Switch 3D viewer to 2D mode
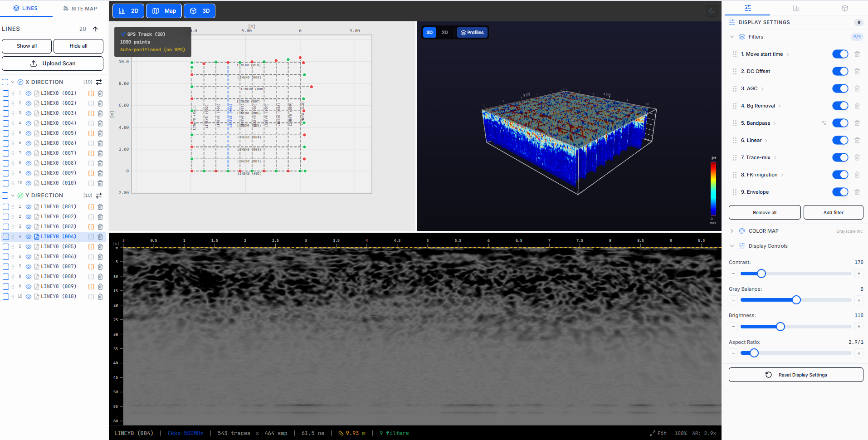 coord(445,32)
